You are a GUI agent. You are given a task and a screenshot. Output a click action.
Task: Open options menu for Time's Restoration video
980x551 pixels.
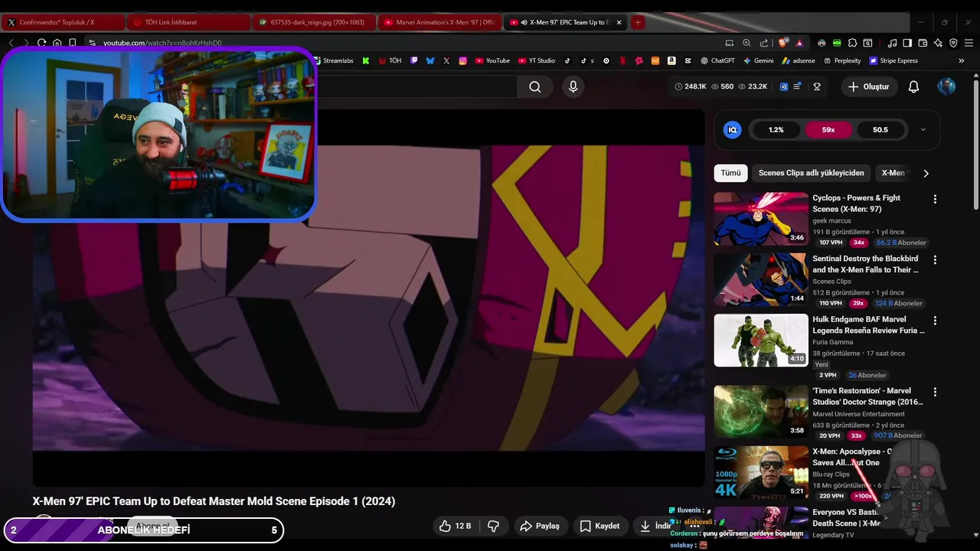(935, 392)
